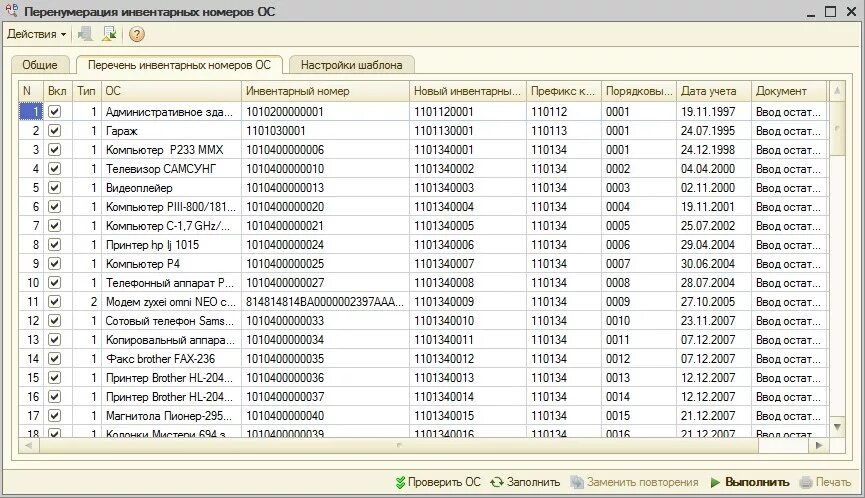The height and width of the screenshot is (498, 865).
Task: Sort by the Дата учета column header
Action: pos(714,91)
